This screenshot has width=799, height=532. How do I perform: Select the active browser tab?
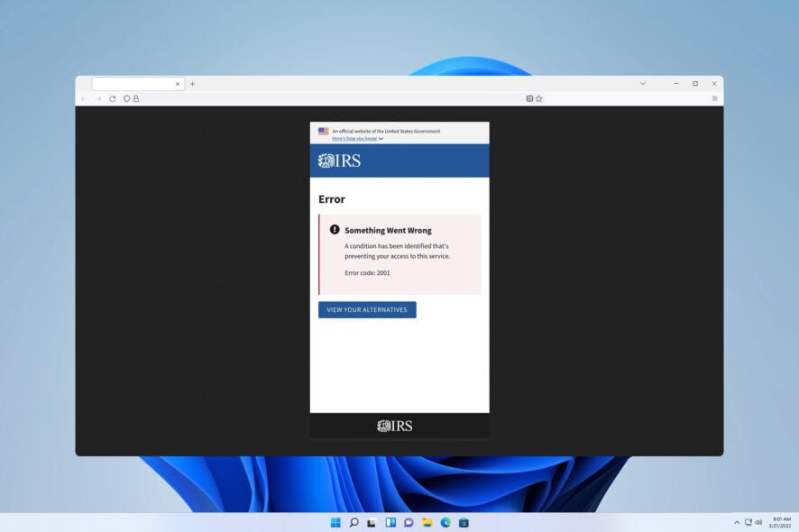(138, 84)
